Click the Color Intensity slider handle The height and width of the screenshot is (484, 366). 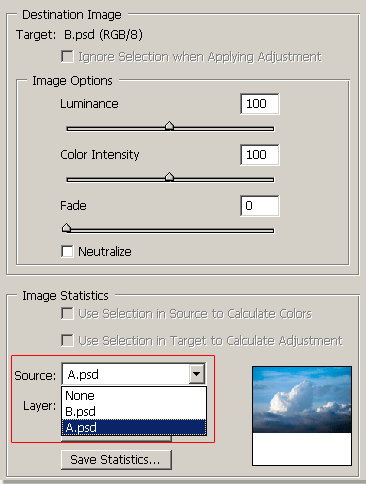(170, 177)
